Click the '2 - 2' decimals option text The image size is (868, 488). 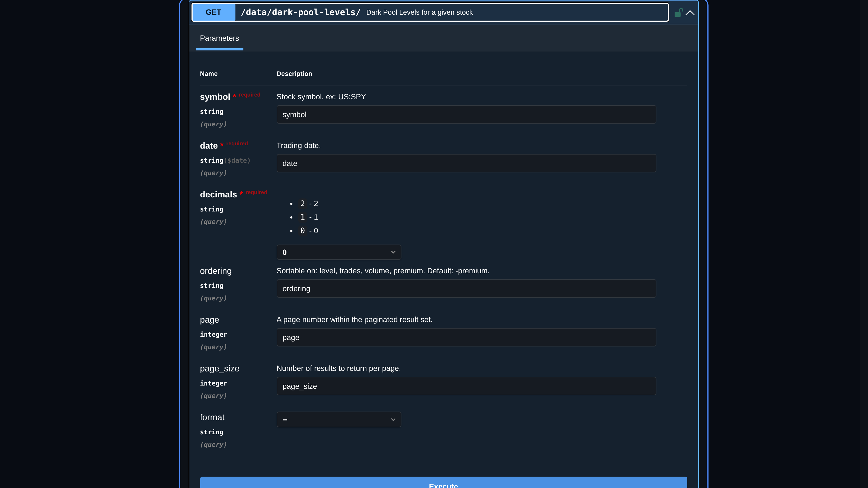[309, 203]
